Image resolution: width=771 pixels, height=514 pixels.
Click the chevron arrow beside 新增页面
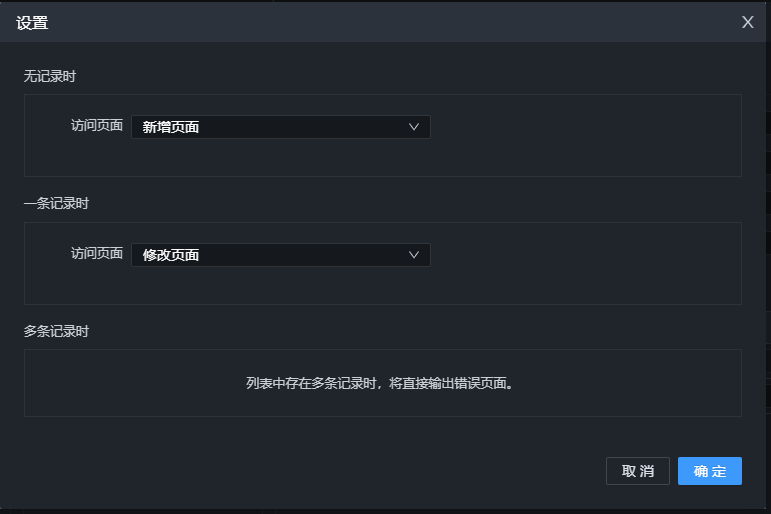pos(414,127)
